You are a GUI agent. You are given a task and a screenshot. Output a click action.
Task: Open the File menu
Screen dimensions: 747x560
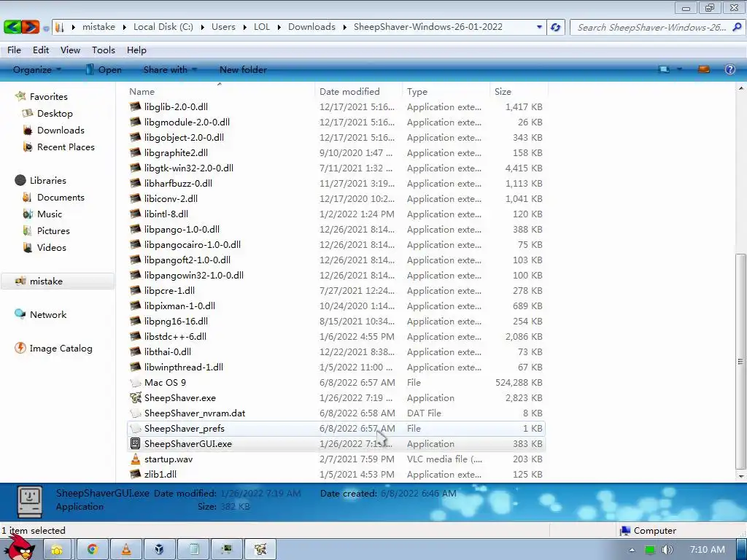[14, 50]
